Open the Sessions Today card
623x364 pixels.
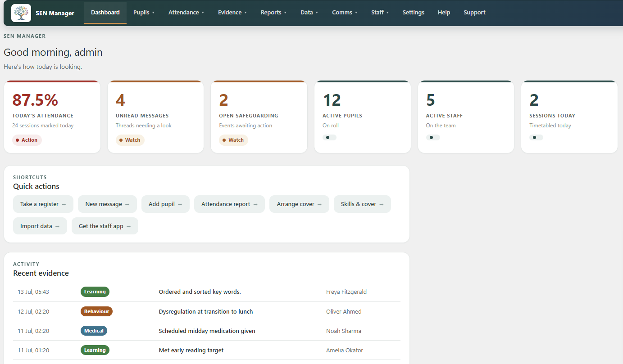coord(569,117)
